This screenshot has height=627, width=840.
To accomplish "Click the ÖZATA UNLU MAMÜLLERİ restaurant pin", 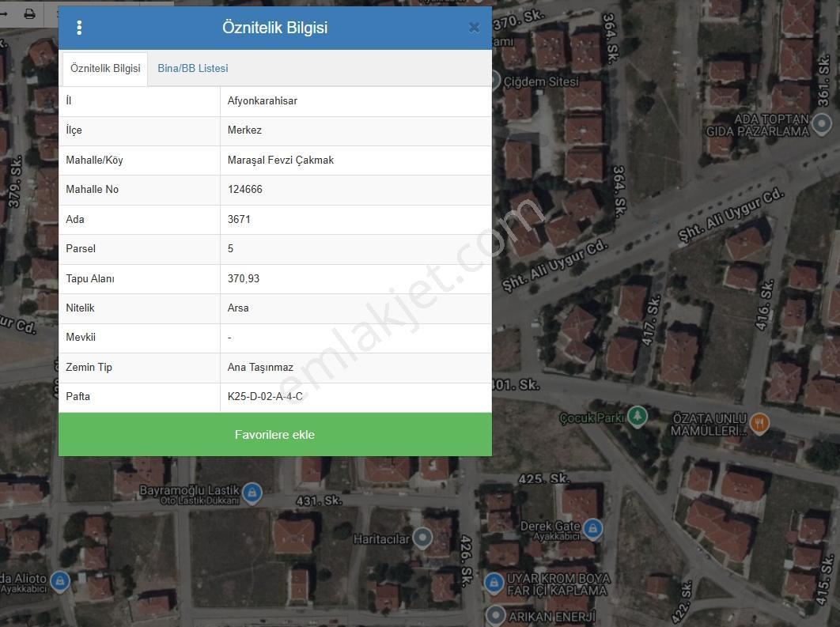I will tap(759, 423).
